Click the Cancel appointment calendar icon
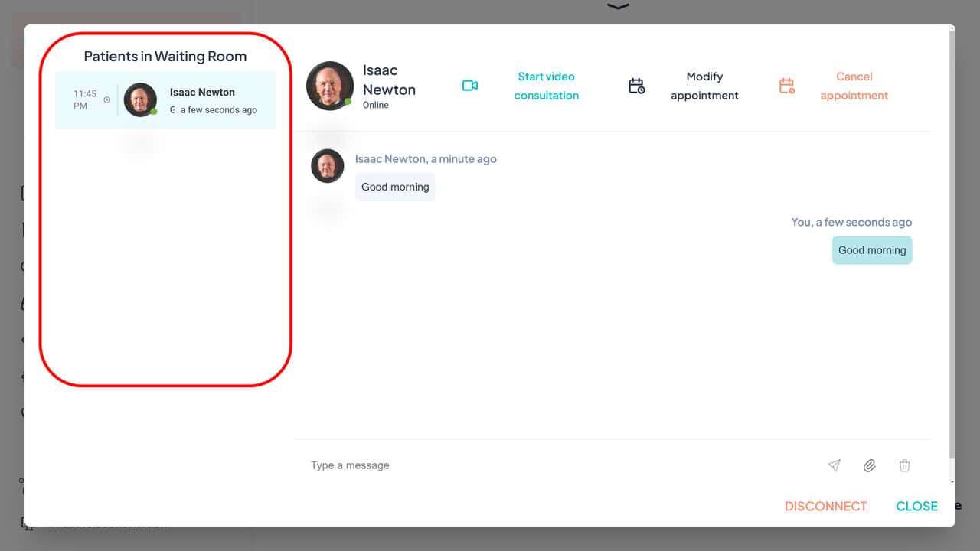 [x=786, y=86]
